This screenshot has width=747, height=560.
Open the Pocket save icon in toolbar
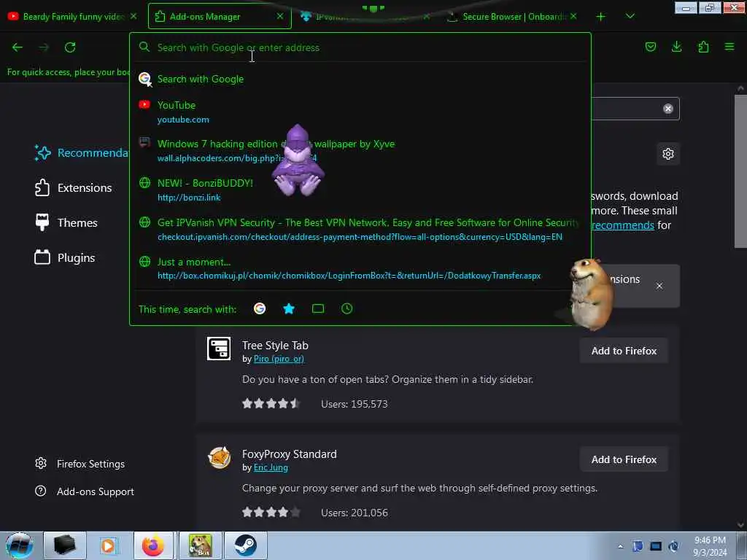[650, 47]
